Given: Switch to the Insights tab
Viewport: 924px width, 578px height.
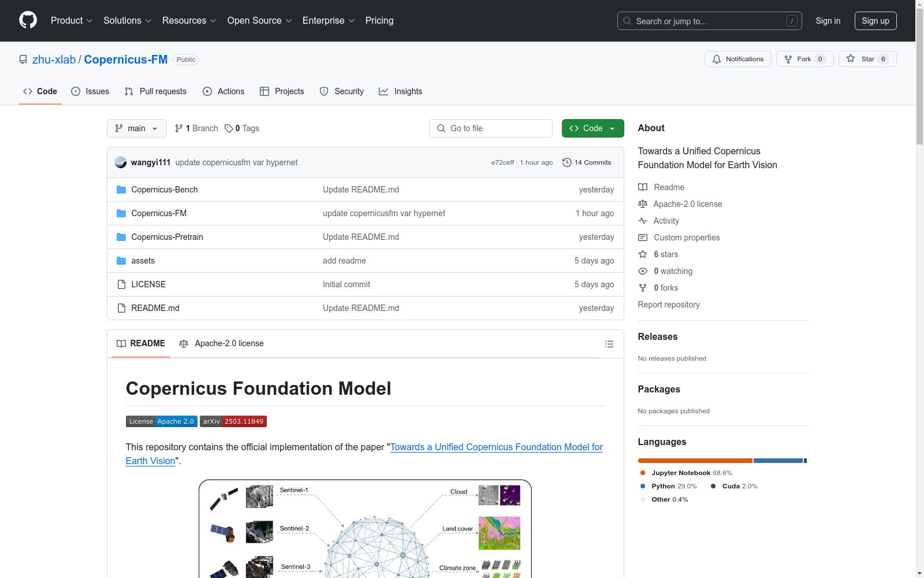Looking at the screenshot, I should tap(401, 91).
